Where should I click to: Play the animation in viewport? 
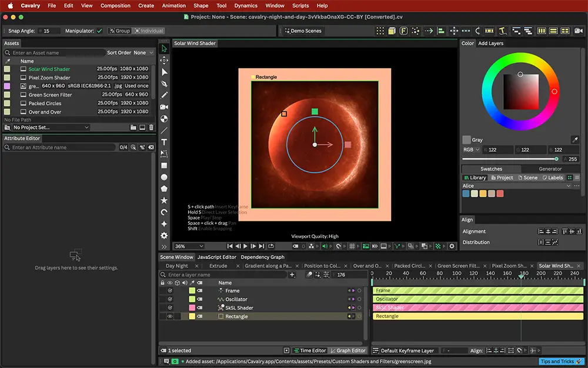coord(246,246)
